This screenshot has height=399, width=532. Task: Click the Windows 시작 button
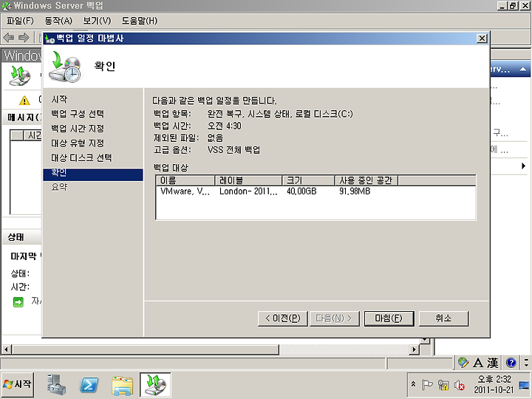pos(18,385)
